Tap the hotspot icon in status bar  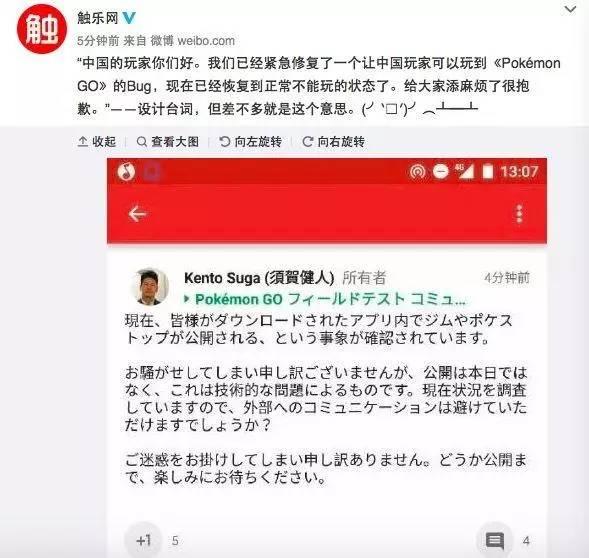pos(417,172)
